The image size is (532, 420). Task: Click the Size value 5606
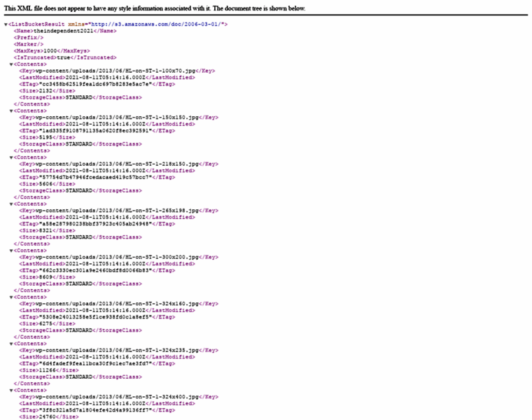[x=45, y=184]
